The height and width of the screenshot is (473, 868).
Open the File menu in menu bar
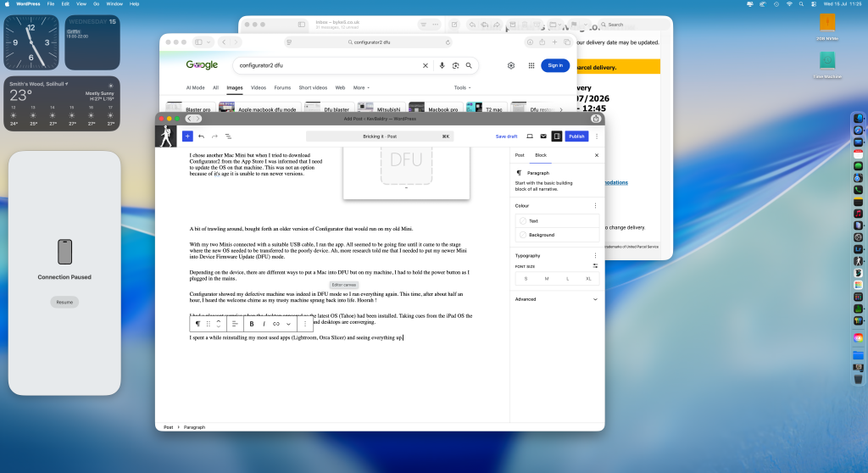(x=50, y=4)
